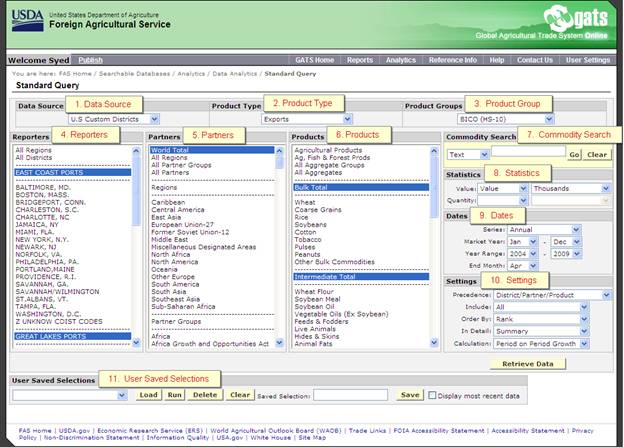Open the Help menu
Screen dimensions: 624x447
coord(497,60)
